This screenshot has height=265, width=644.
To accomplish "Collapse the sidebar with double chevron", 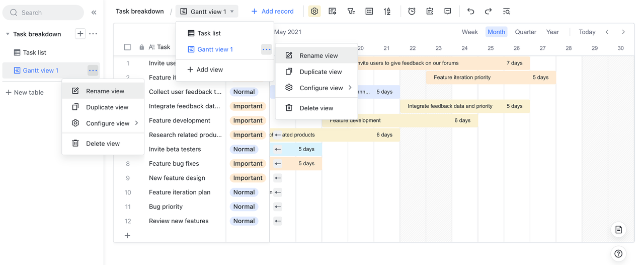I will (x=94, y=13).
